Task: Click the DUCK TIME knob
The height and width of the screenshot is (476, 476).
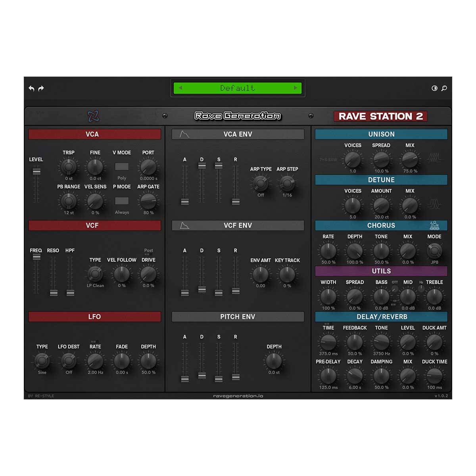Action: pyautogui.click(x=434, y=376)
